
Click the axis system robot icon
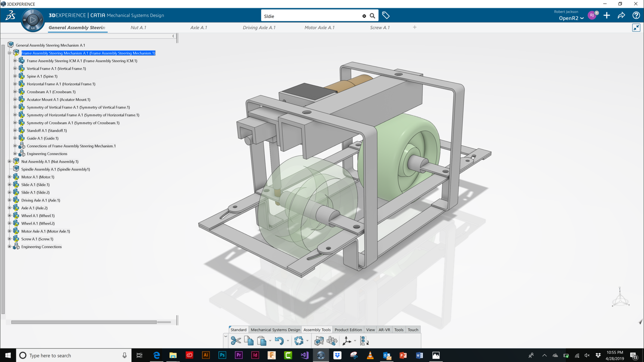(x=347, y=340)
